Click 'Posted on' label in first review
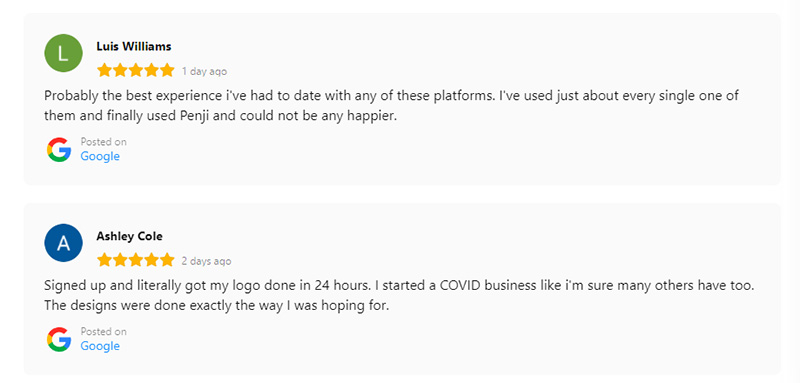Screen dimensions: 800x383 104,142
